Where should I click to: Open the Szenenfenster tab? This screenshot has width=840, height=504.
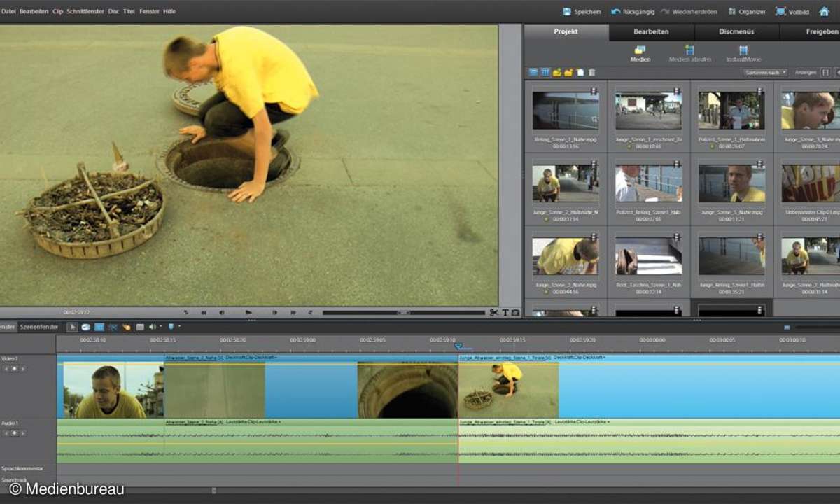tap(39, 327)
